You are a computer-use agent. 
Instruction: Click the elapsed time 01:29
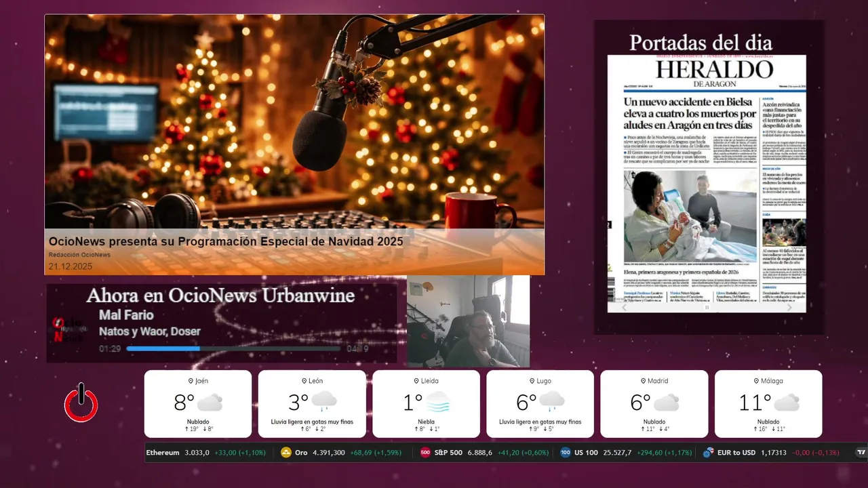pyautogui.click(x=110, y=349)
